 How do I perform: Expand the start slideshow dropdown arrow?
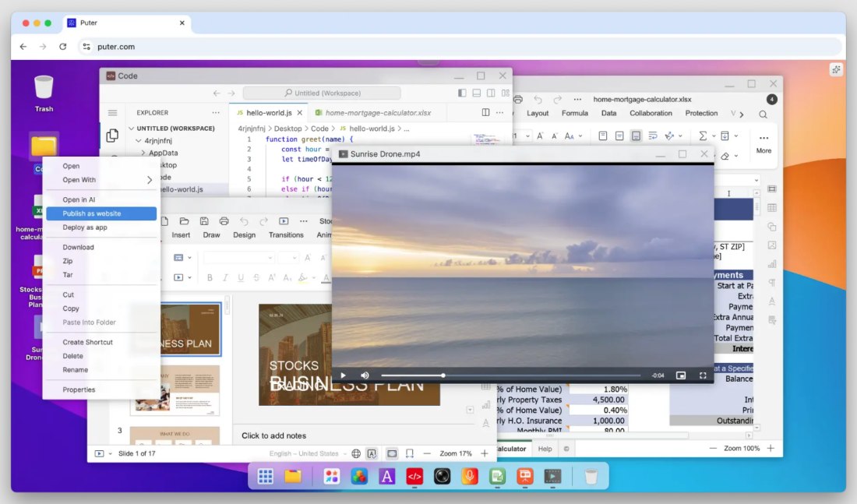tap(189, 277)
